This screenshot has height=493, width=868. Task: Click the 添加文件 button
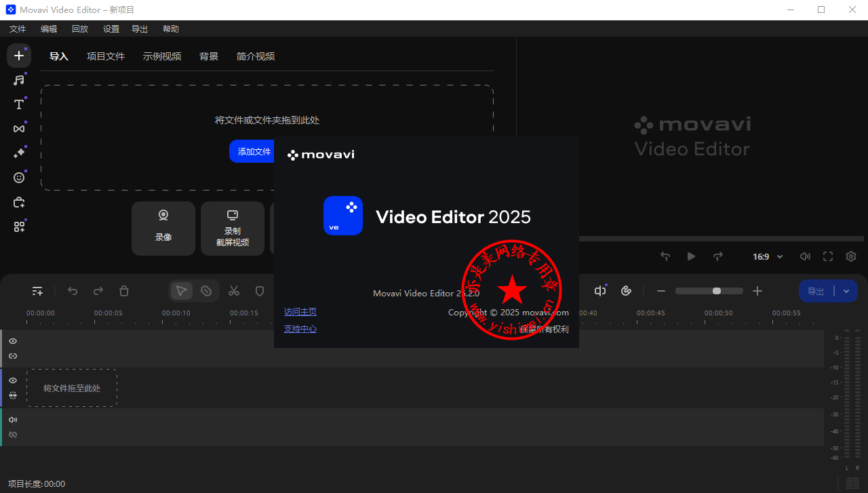(252, 151)
